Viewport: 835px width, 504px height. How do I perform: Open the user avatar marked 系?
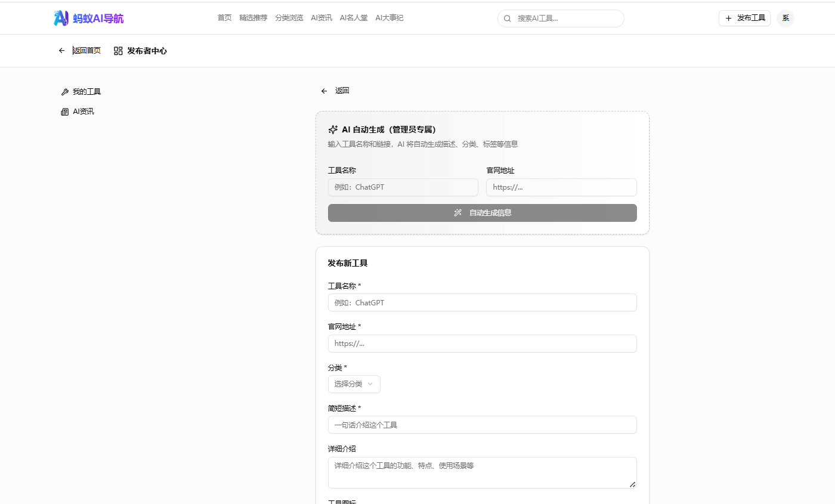[785, 18]
